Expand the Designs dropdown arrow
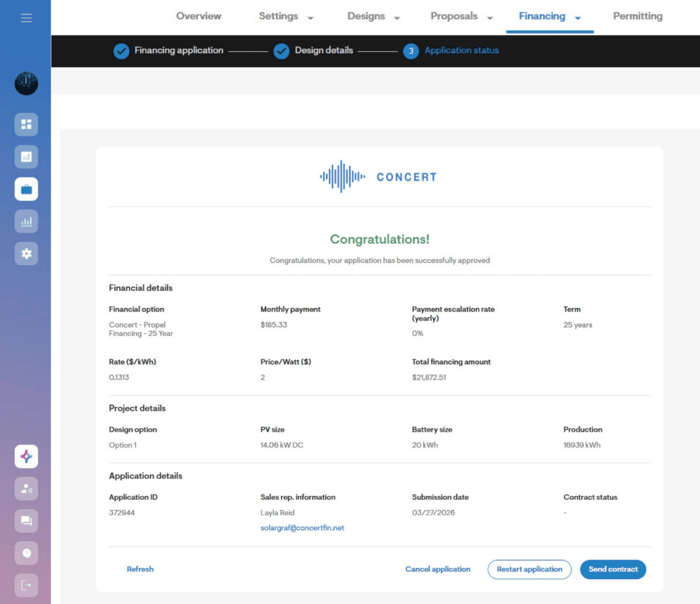Screen dimensions: 700x604 click(x=397, y=18)
